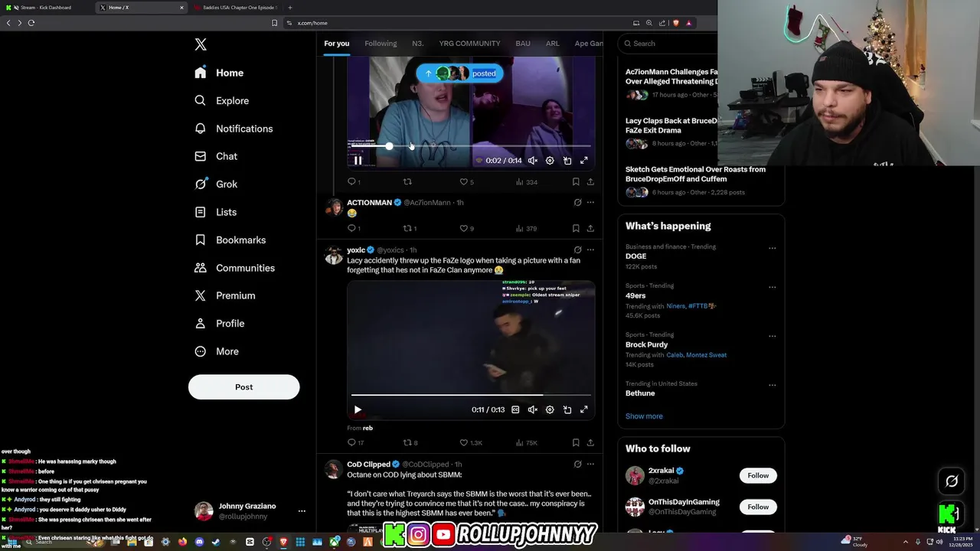Reply to the top video post

pyautogui.click(x=352, y=182)
